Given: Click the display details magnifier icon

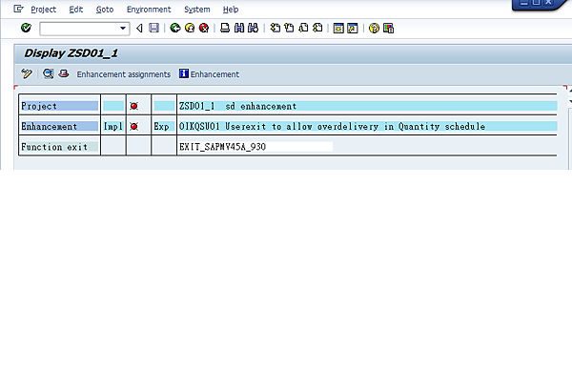Looking at the screenshot, I should click(x=49, y=73).
